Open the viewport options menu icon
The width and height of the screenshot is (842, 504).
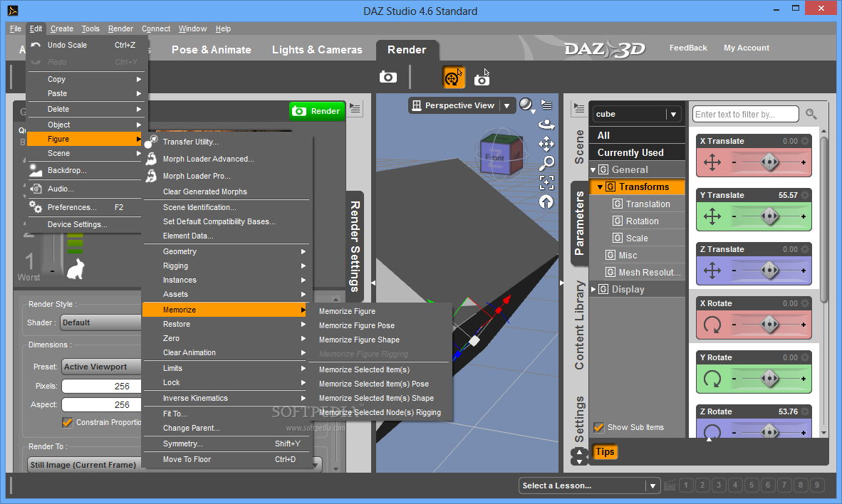point(546,105)
